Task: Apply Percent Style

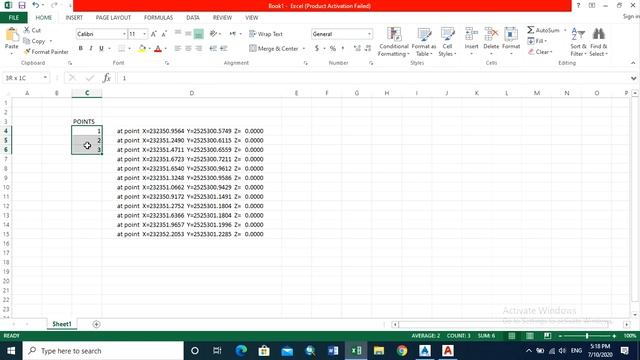Action: point(333,49)
